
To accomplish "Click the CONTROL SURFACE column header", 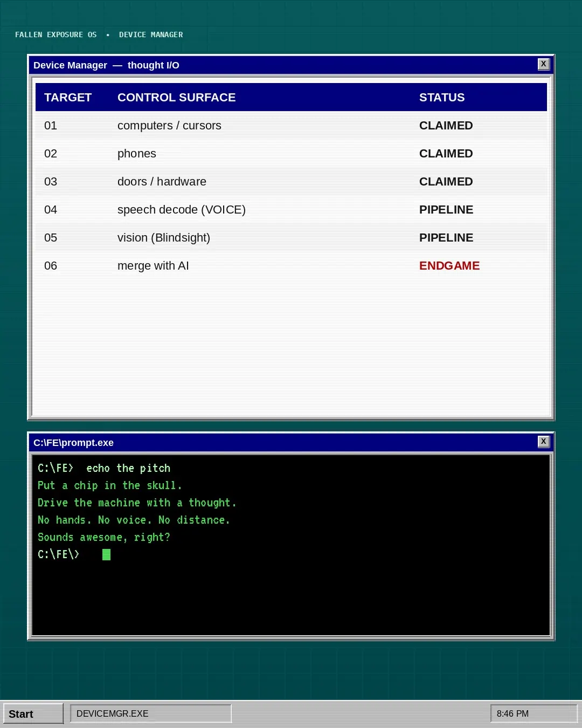I will pos(177,98).
